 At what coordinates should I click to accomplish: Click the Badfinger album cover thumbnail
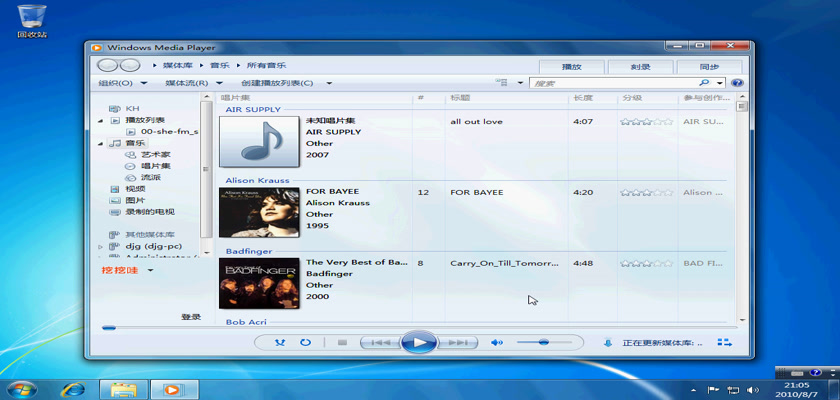point(259,283)
